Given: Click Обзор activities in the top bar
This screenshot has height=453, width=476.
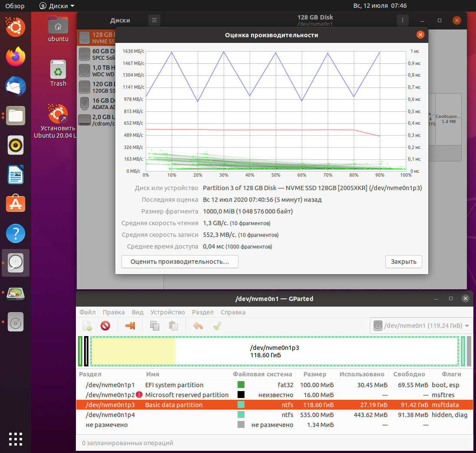Looking at the screenshot, I should click(15, 6).
